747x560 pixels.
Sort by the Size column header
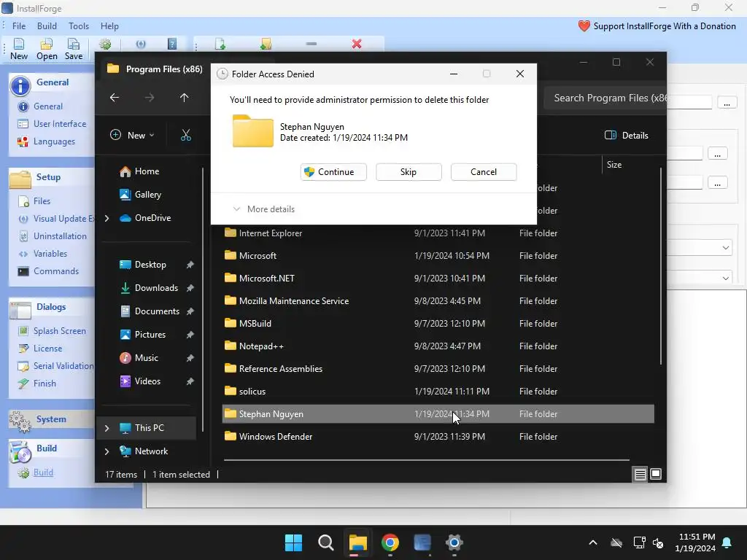(x=614, y=165)
